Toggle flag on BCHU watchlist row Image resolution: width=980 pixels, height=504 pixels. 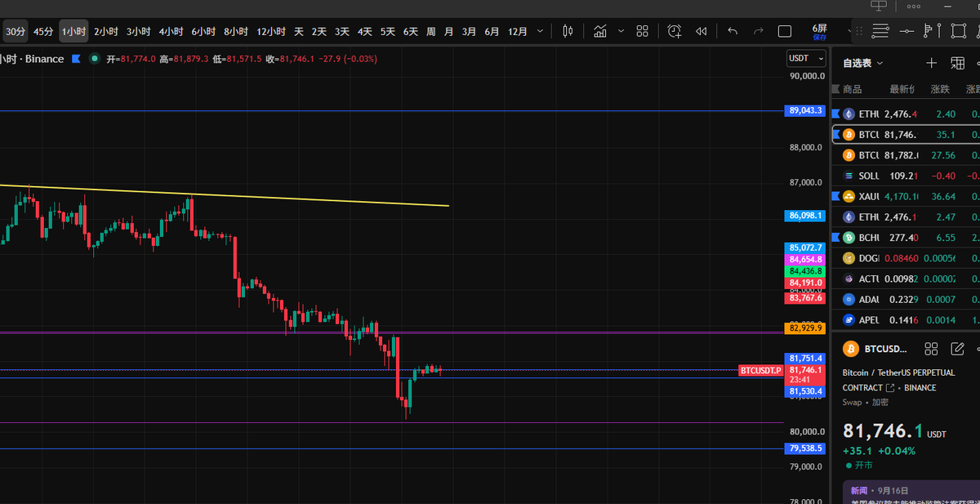835,237
